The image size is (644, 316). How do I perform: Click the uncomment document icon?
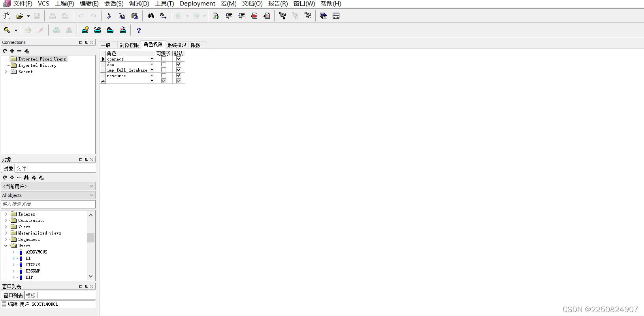point(267,16)
